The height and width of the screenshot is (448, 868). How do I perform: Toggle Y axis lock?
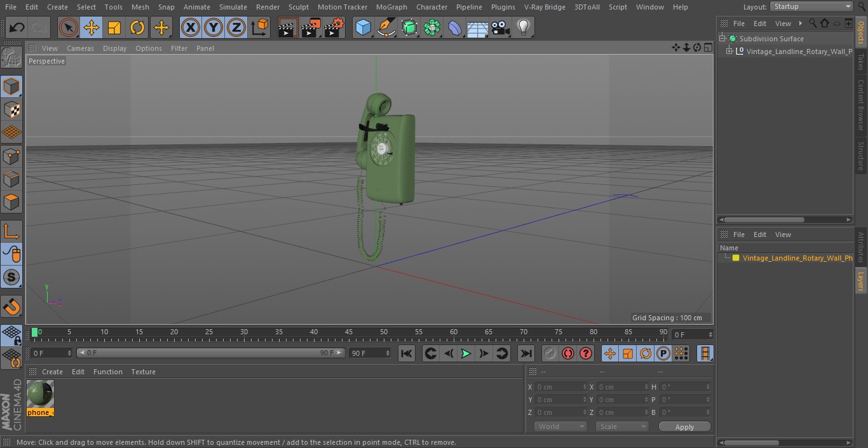214,28
